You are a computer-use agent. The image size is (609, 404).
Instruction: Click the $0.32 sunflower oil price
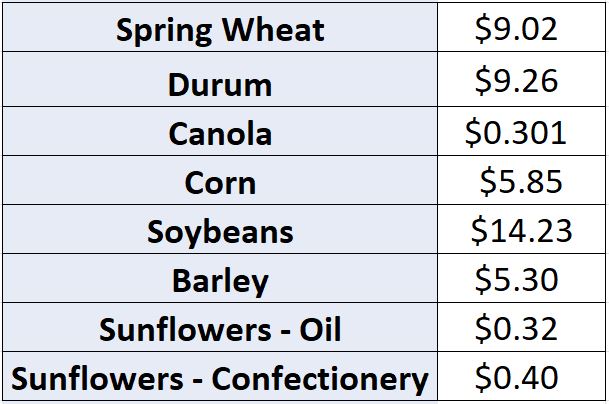click(x=522, y=327)
